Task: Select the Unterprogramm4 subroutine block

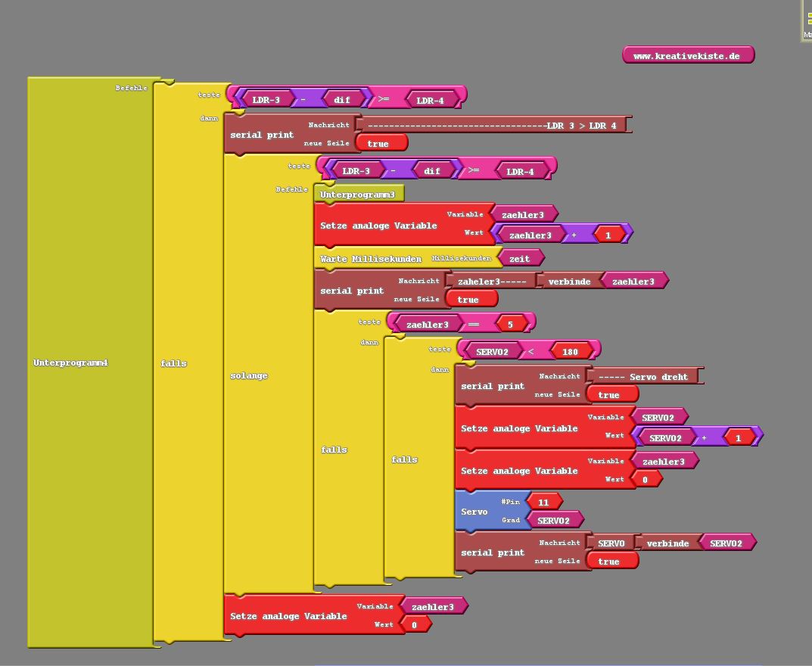Action: click(x=70, y=363)
